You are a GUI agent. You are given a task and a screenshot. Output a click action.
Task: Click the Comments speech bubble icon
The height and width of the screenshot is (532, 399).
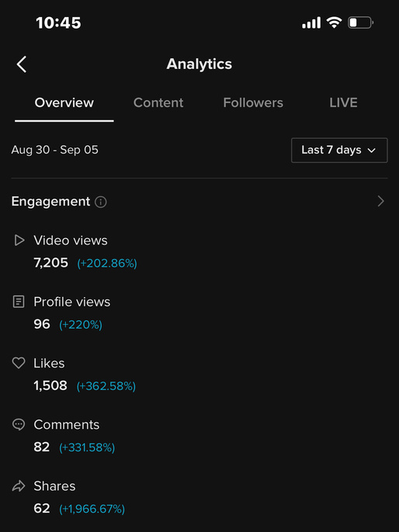(19, 424)
